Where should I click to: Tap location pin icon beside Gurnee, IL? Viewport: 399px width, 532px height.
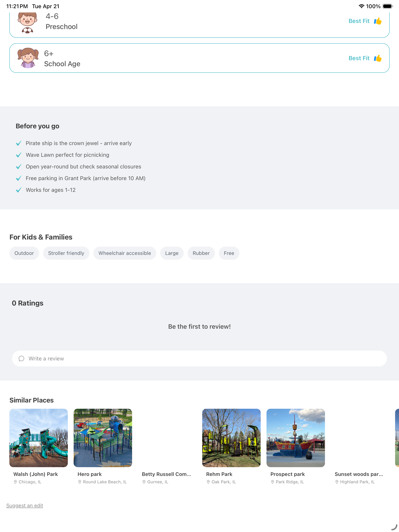144,482
